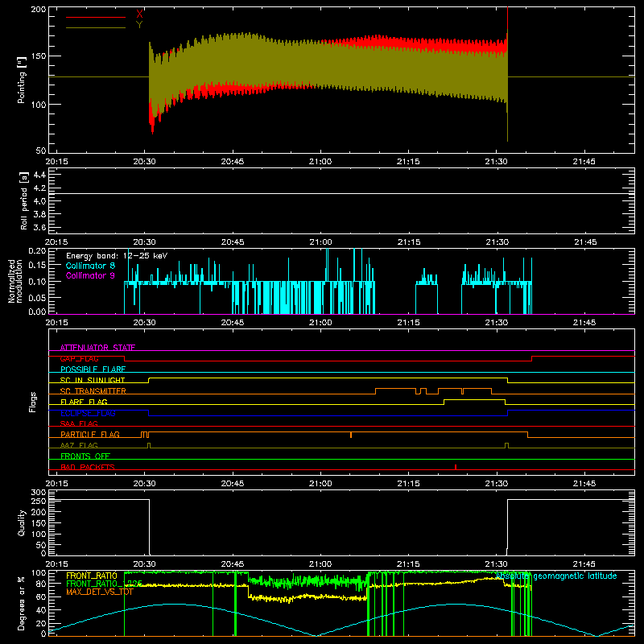Click the PARTICLE_FLAG label
The width and height of the screenshot is (644, 644).
90,435
